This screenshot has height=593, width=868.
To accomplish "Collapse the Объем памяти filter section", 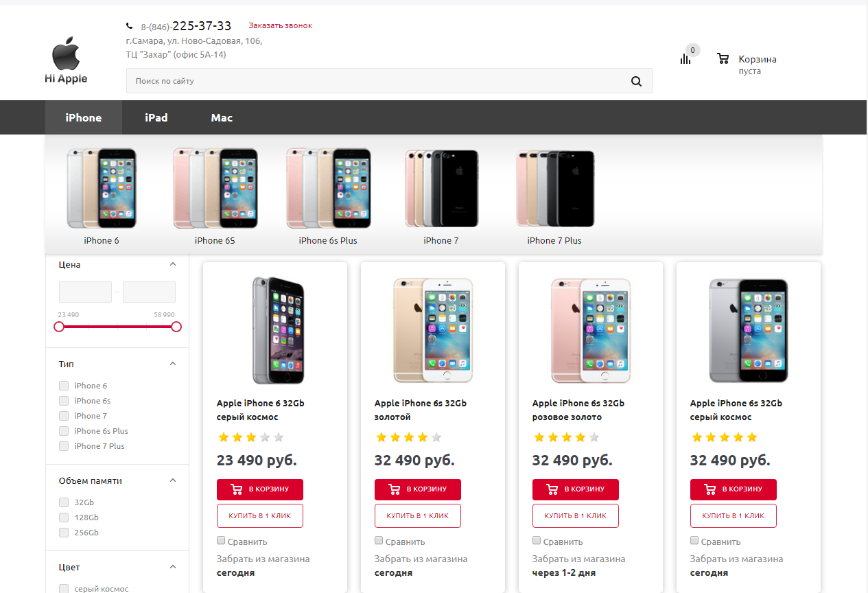I will point(173,480).
